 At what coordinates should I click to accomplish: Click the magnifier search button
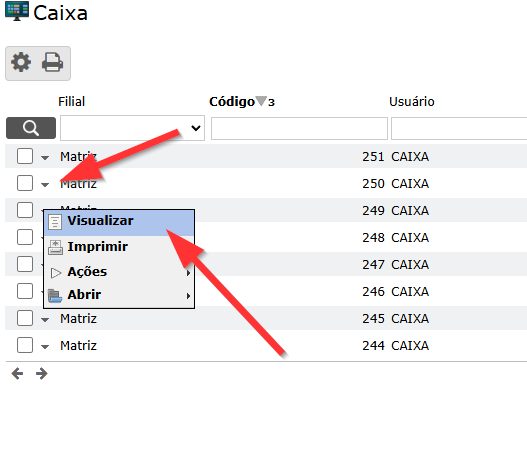click(31, 128)
